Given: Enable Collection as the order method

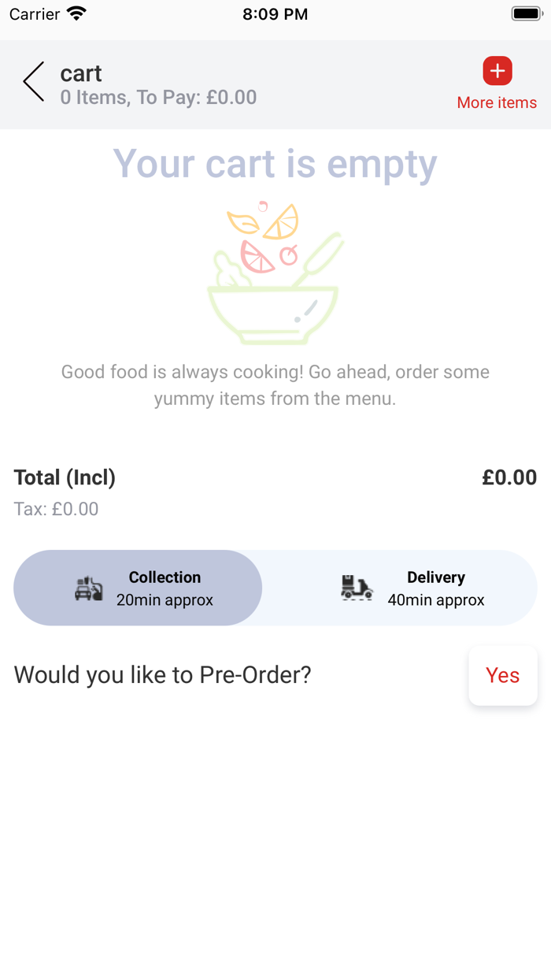Looking at the screenshot, I should click(x=138, y=588).
